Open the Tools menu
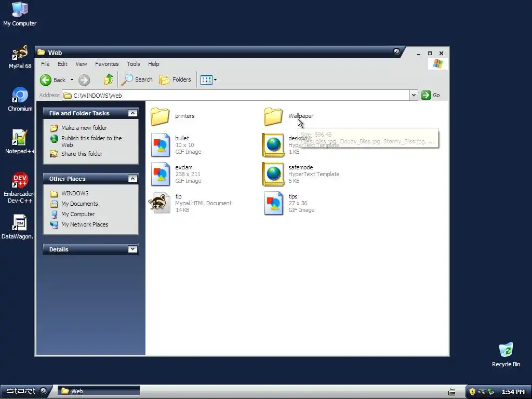Image resolution: width=532 pixels, height=399 pixels. (x=134, y=64)
